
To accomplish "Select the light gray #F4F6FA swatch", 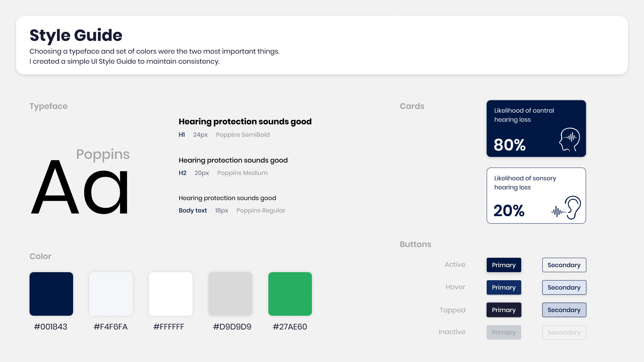I will [111, 294].
